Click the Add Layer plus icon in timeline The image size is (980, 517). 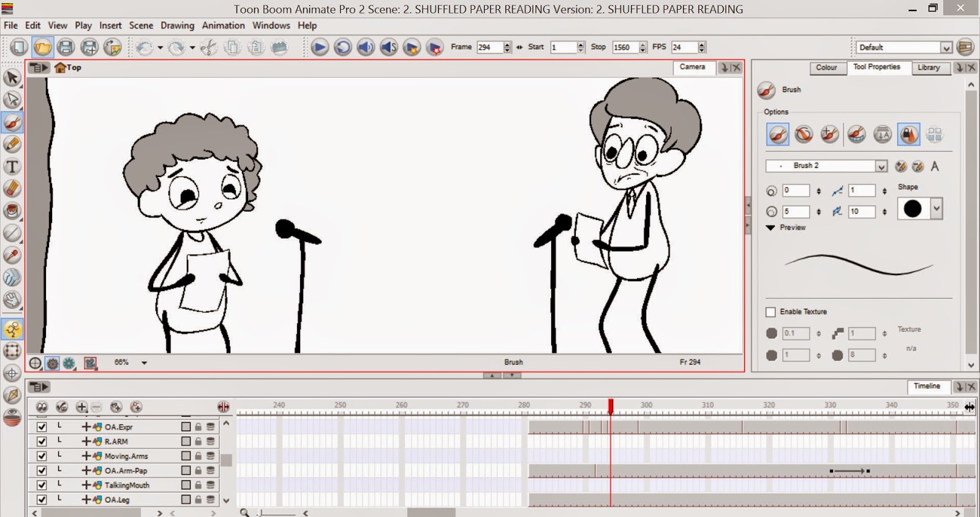(x=81, y=407)
